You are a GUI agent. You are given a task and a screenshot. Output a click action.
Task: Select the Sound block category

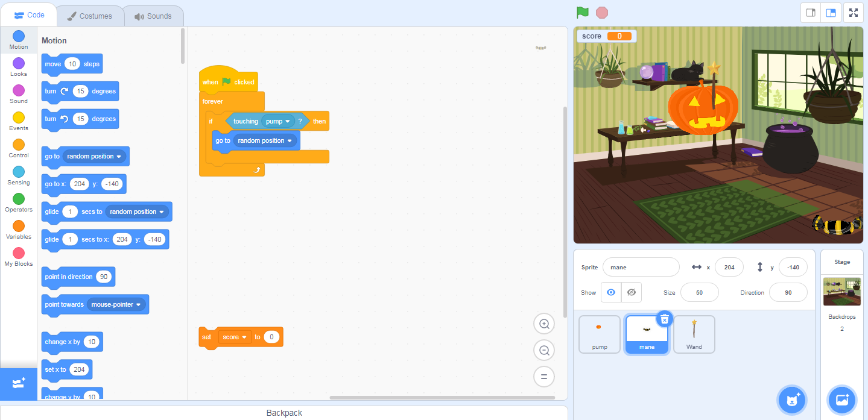pyautogui.click(x=19, y=95)
